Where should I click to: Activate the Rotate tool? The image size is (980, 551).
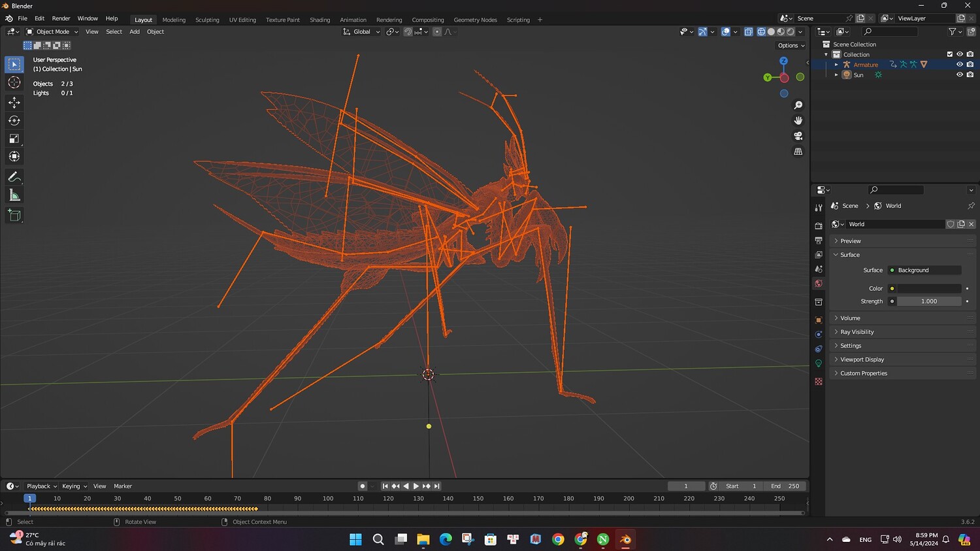point(14,120)
